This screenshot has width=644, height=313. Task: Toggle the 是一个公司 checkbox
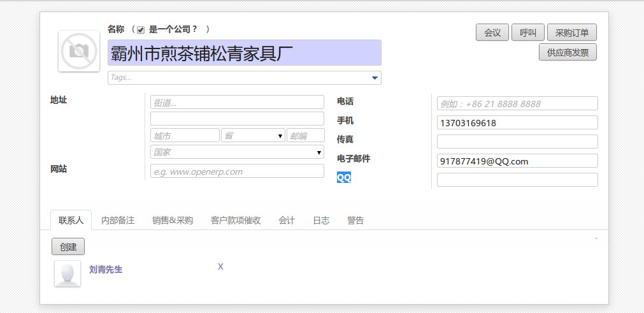(141, 29)
